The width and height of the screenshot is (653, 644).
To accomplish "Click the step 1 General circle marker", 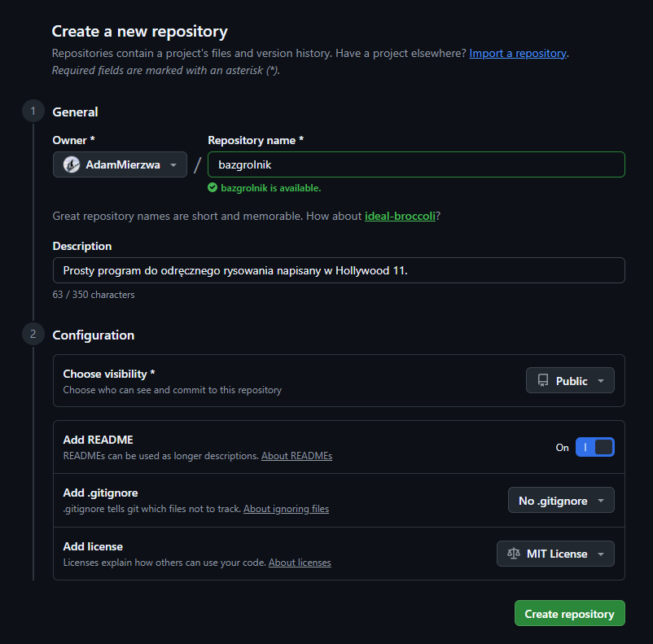I will pyautogui.click(x=33, y=112).
